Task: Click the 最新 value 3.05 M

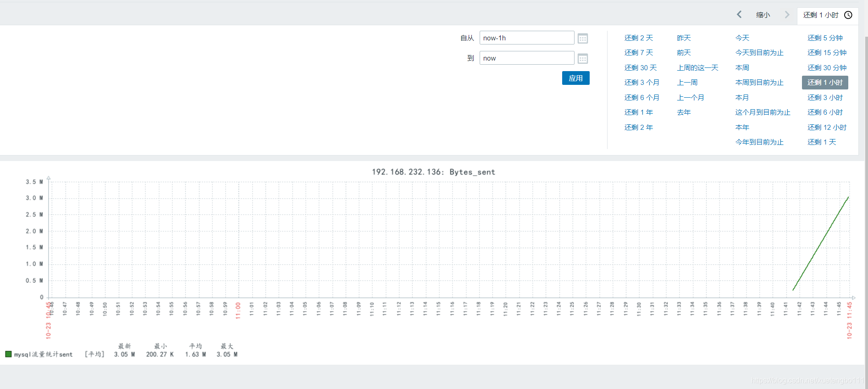Action: [x=124, y=355]
